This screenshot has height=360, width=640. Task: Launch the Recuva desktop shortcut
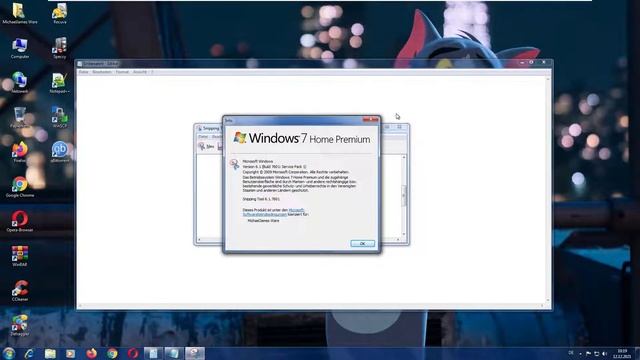point(60,13)
